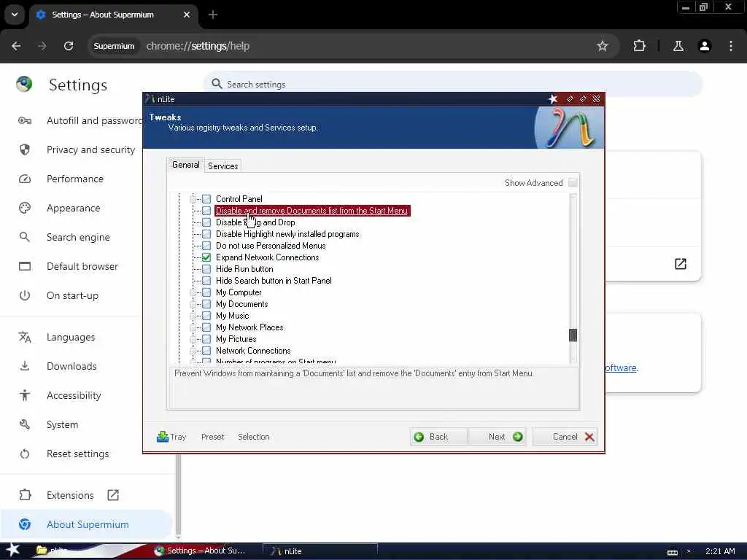Proceed with Next in nLite wizard
This screenshot has width=747, height=560.
click(497, 437)
